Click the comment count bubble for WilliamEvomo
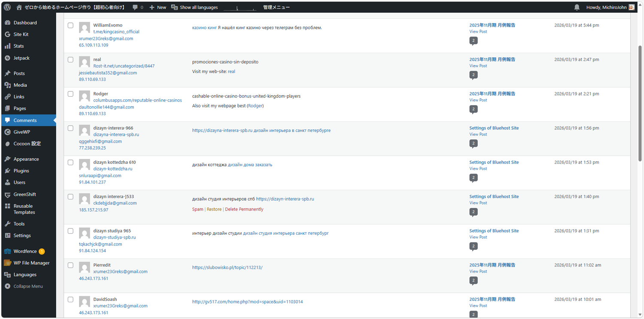 [x=473, y=41]
